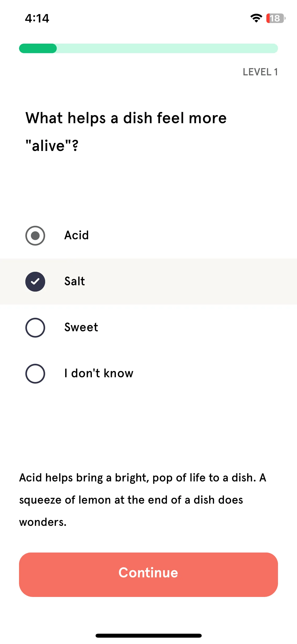The image size is (297, 644).
Task: Tap the Sweet answer text
Action: (81, 327)
